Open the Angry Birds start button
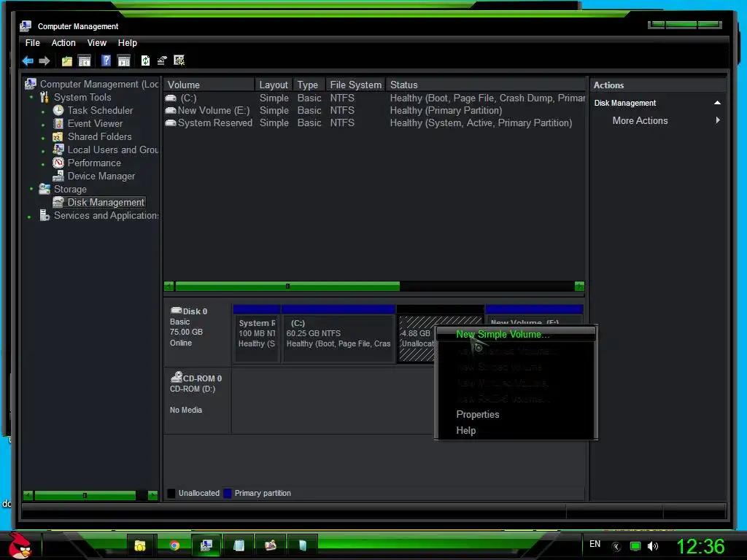This screenshot has height=560, width=747. [x=20, y=545]
